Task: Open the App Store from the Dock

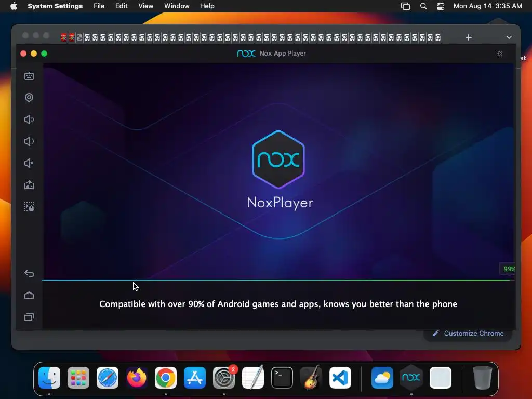Action: point(195,377)
